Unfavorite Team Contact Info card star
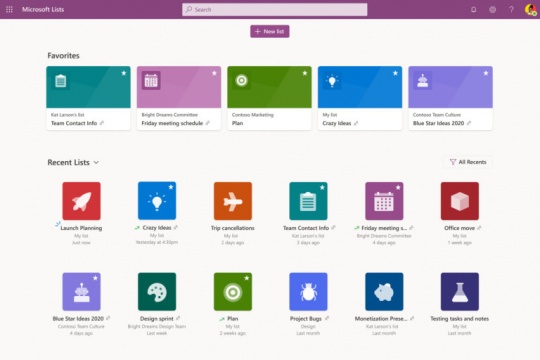The width and height of the screenshot is (540, 360). [x=124, y=73]
